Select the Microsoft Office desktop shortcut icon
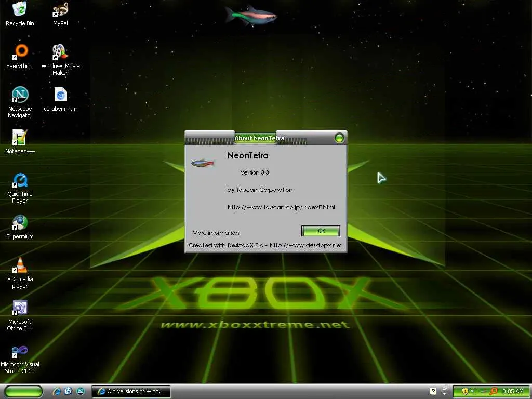This screenshot has height=399, width=532. pyautogui.click(x=20, y=308)
